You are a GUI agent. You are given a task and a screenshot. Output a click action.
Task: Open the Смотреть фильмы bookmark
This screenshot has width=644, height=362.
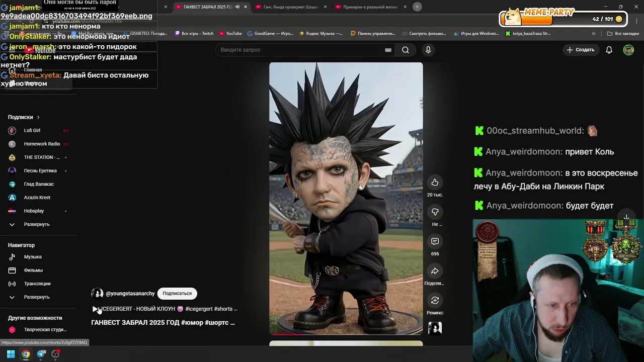(x=424, y=34)
